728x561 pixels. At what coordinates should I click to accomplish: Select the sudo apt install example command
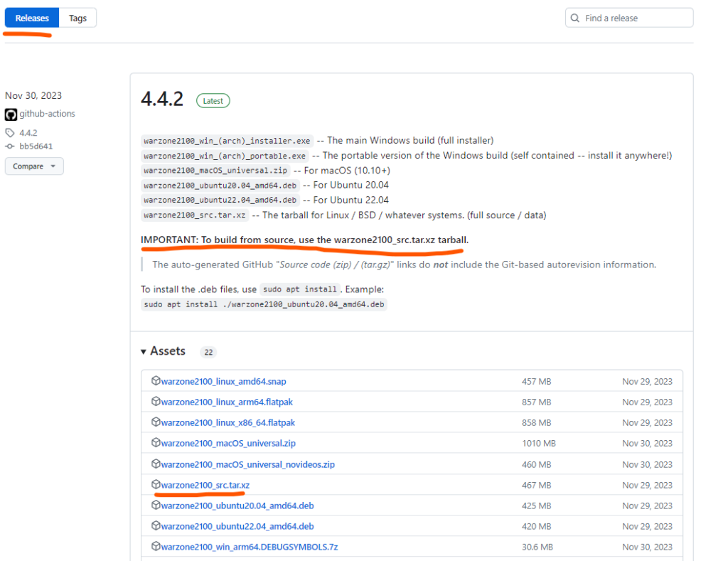point(264,304)
